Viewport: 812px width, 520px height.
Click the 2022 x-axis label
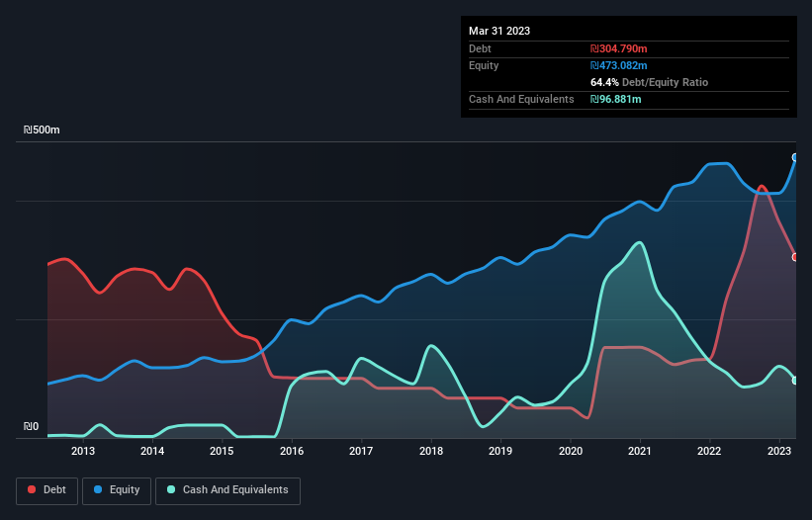click(709, 451)
